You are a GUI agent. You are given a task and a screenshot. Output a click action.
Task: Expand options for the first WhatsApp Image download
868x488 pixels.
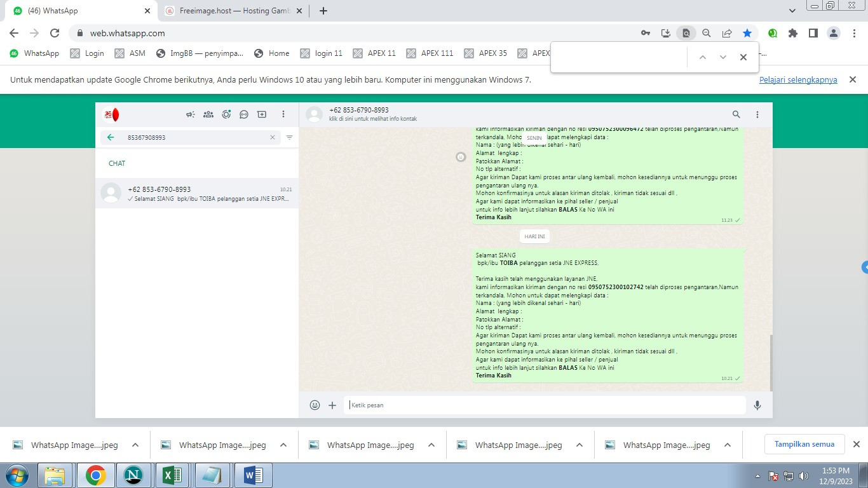(x=135, y=445)
